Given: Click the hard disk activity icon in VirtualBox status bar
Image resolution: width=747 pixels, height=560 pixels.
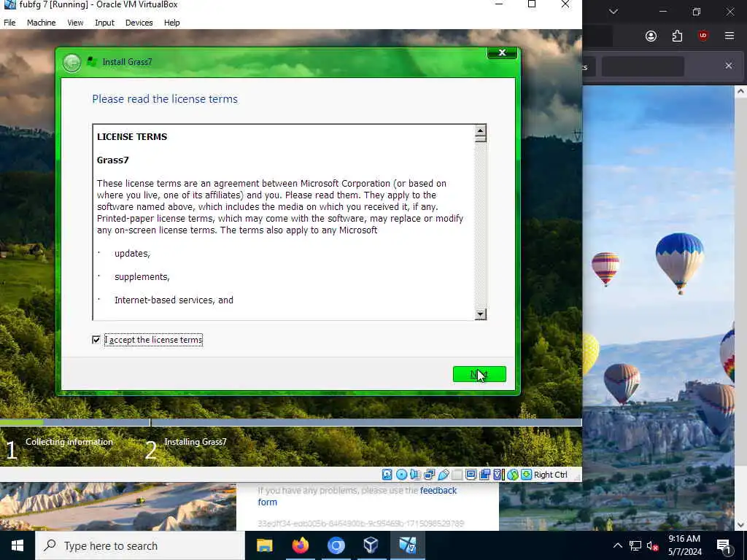Looking at the screenshot, I should click(x=387, y=474).
